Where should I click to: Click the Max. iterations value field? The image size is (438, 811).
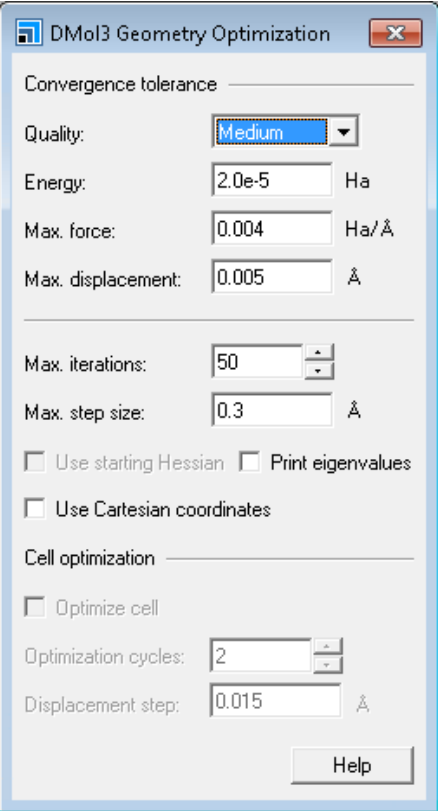point(258,362)
